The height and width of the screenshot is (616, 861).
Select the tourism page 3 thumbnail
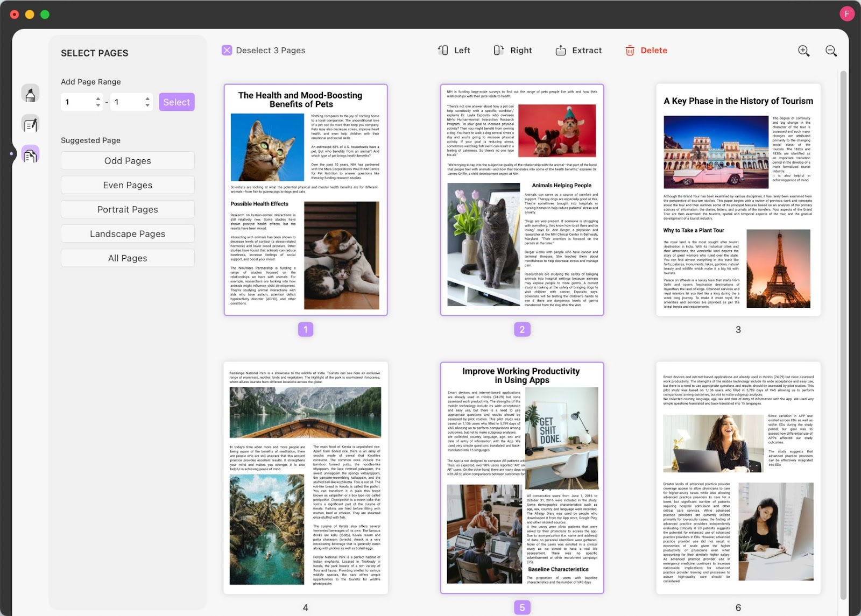(x=738, y=200)
